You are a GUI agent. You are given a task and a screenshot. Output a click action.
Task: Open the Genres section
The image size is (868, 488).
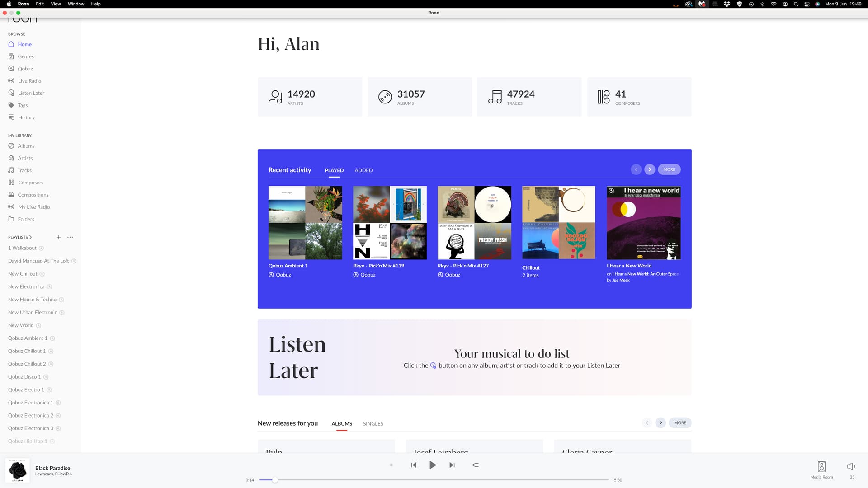[21, 56]
